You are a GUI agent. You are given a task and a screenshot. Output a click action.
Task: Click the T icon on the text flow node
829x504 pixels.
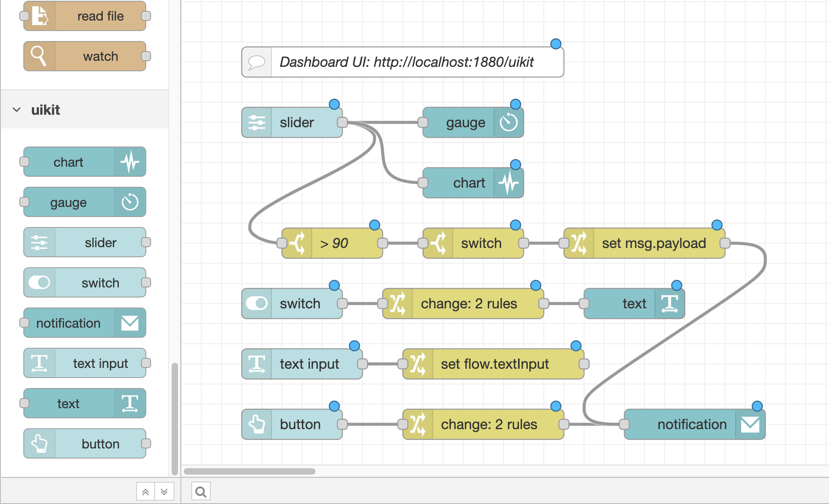point(669,304)
